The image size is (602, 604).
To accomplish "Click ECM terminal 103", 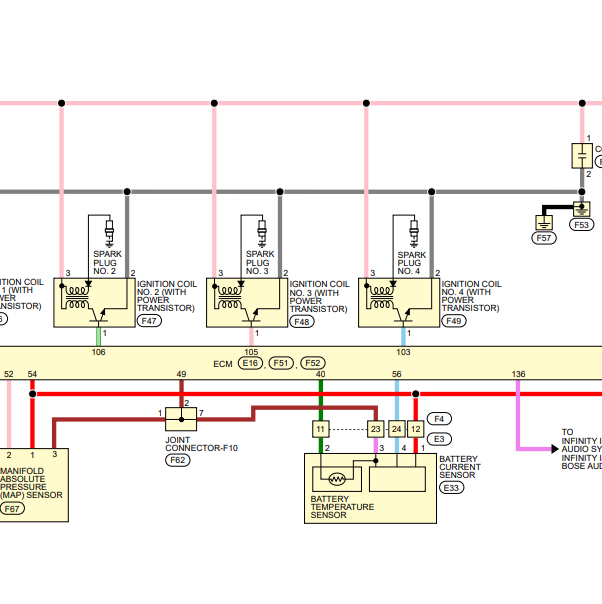I will point(403,352).
